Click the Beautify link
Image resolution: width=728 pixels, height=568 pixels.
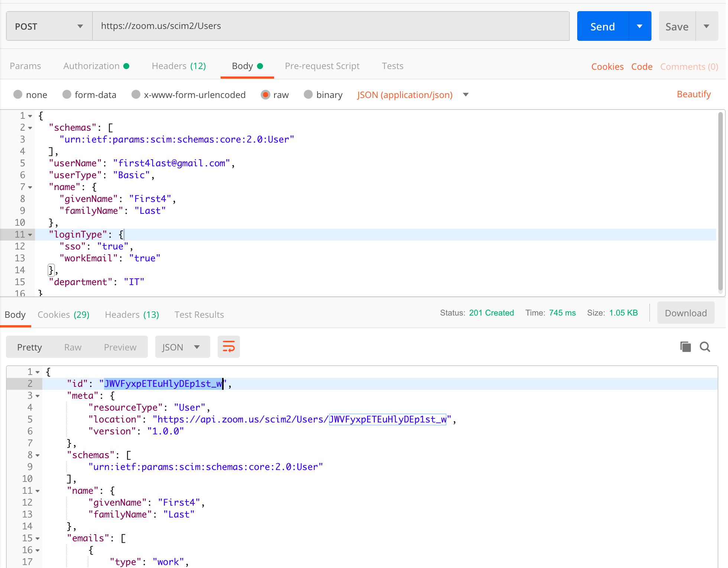[x=693, y=94]
